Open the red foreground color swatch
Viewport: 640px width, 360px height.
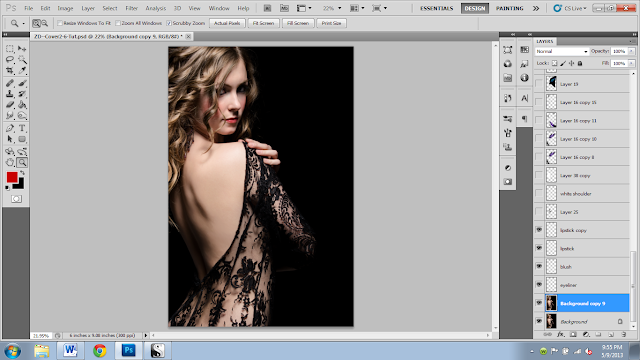[12, 177]
